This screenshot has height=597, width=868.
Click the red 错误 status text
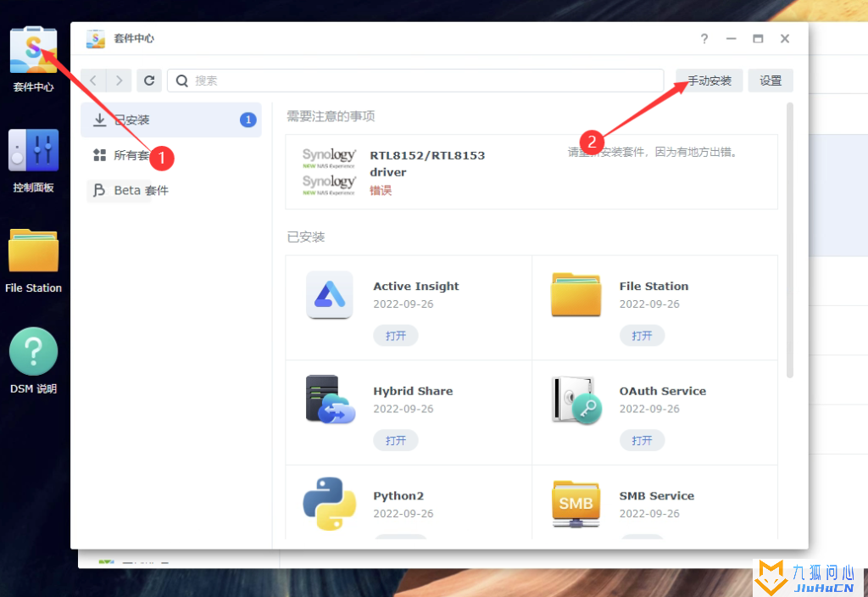pos(381,191)
